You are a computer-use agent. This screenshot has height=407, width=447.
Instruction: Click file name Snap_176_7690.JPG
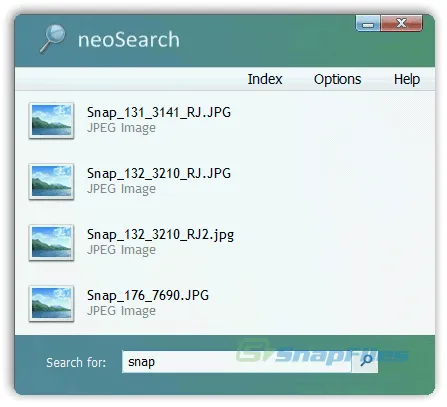pyautogui.click(x=148, y=296)
